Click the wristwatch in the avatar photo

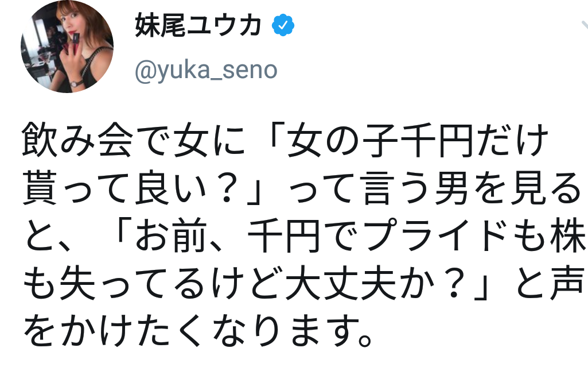(x=74, y=83)
